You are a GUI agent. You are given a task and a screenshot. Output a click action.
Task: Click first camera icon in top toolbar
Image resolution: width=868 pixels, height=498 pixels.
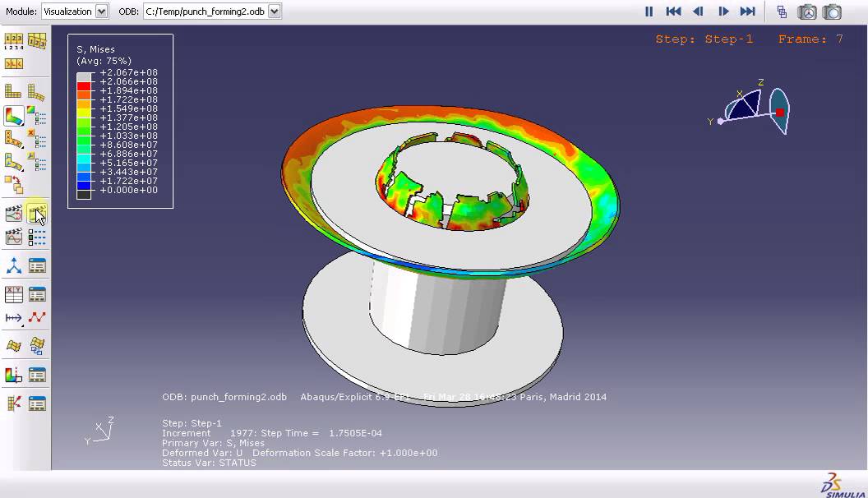[x=807, y=12]
